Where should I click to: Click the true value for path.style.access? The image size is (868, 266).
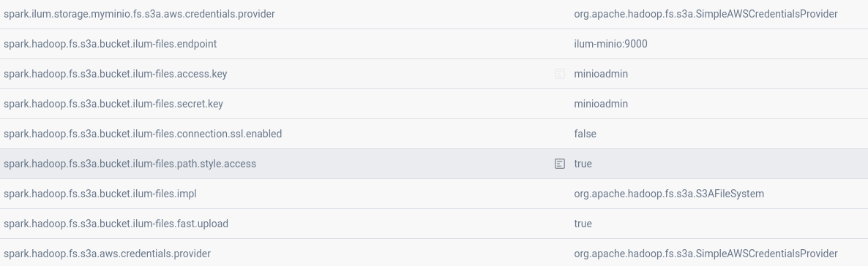pos(583,164)
